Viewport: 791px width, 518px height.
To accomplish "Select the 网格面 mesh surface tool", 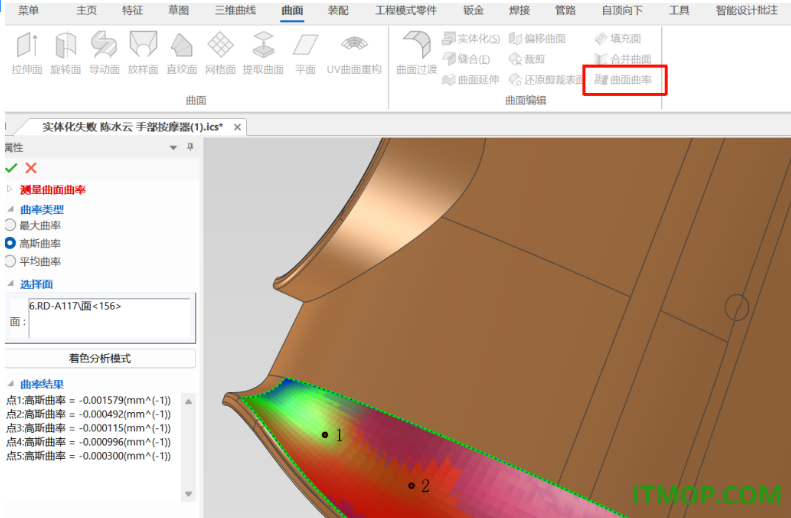I will tap(220, 53).
